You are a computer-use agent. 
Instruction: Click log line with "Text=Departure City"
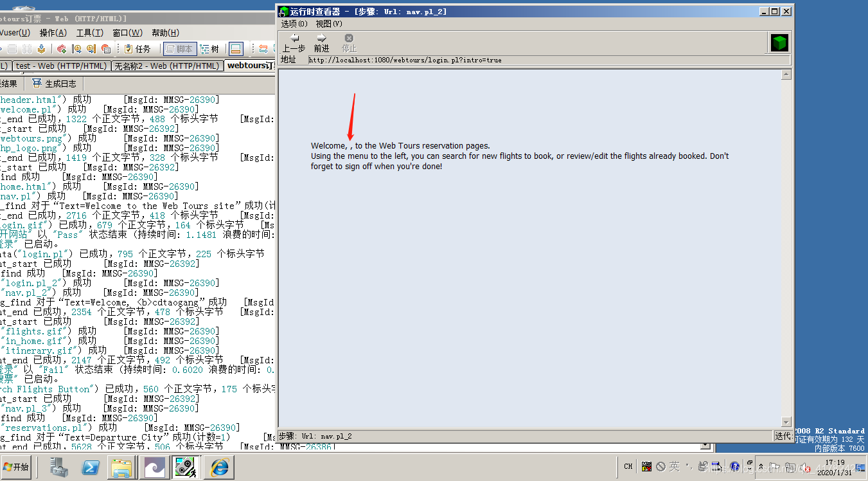coord(137,437)
